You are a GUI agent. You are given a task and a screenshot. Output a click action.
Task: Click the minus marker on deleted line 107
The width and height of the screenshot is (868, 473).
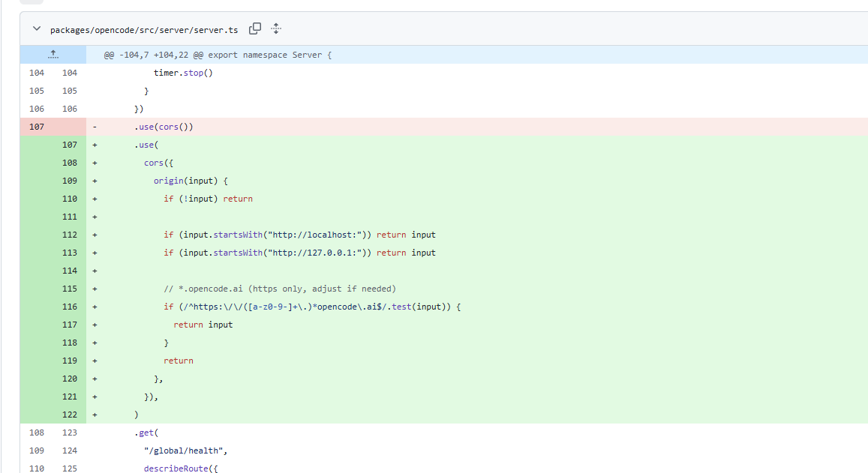pos(95,127)
